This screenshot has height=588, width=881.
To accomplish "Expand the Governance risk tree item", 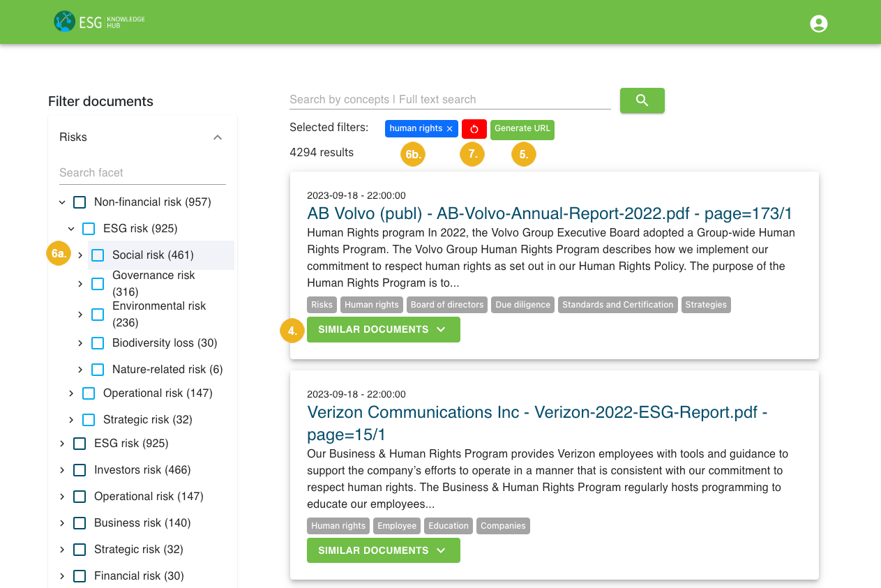I will [80, 283].
